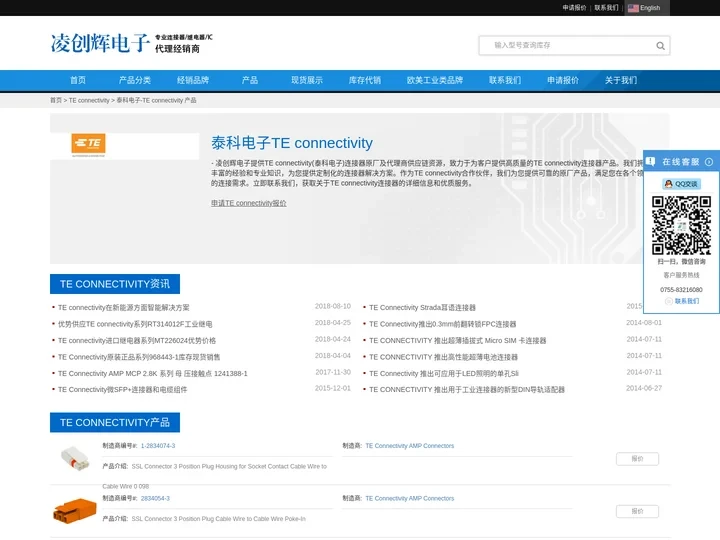Click the US flag English icon
Screen dimensions: 720x540
coord(633,8)
